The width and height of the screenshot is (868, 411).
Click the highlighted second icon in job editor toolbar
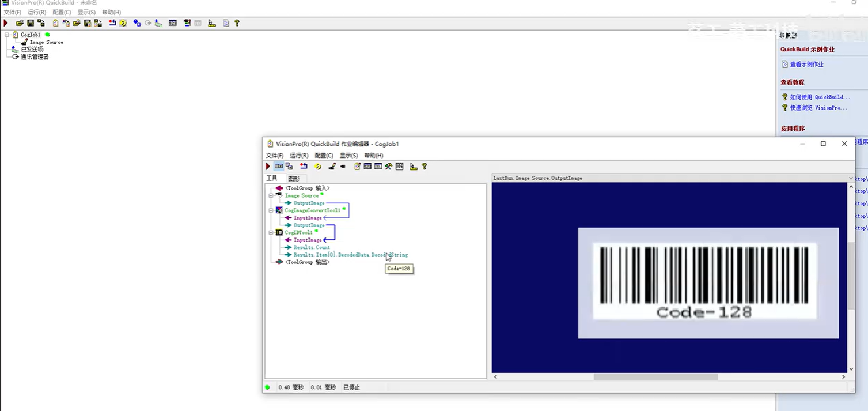tap(279, 167)
